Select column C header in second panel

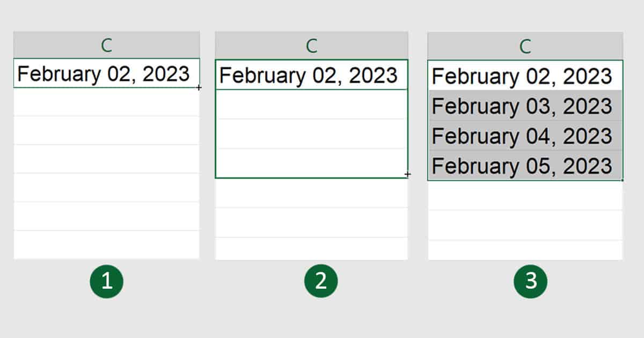(311, 46)
